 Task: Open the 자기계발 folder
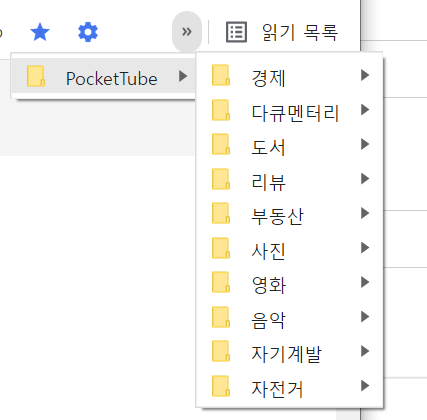click(289, 352)
